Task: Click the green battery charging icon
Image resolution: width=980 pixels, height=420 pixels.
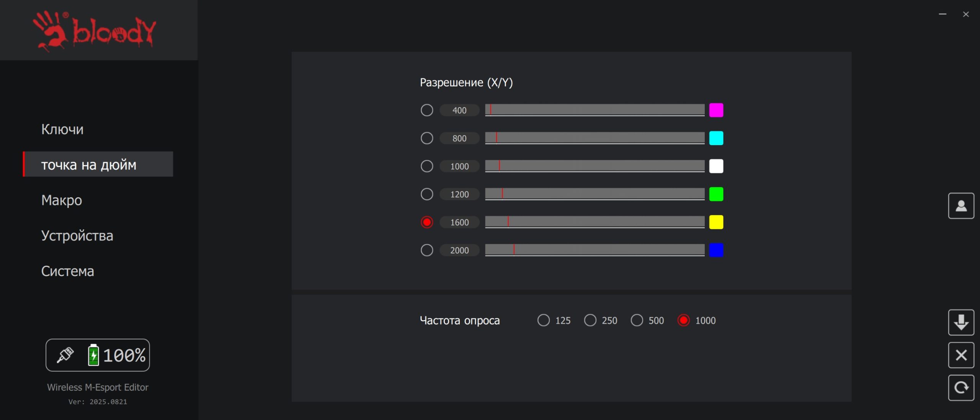Action: 93,355
